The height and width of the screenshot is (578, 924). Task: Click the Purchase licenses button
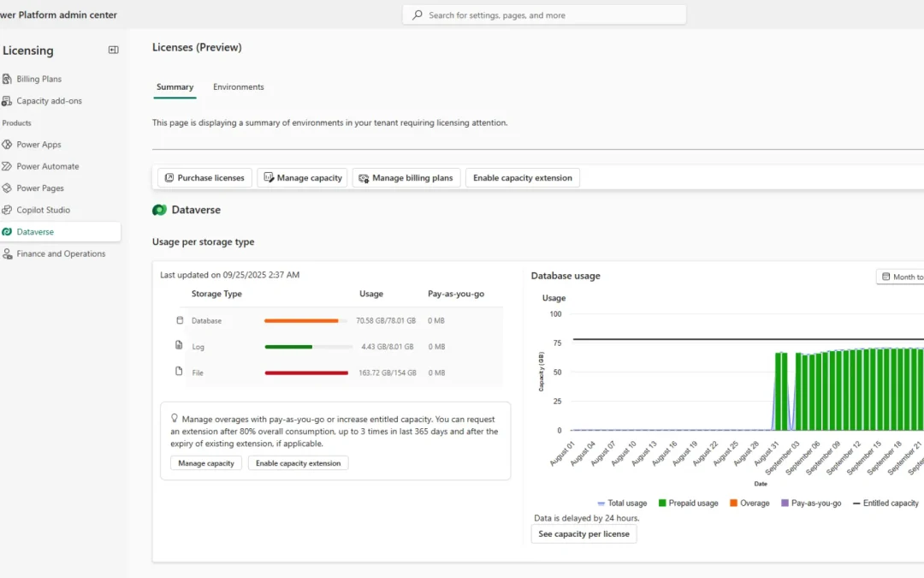(x=204, y=178)
